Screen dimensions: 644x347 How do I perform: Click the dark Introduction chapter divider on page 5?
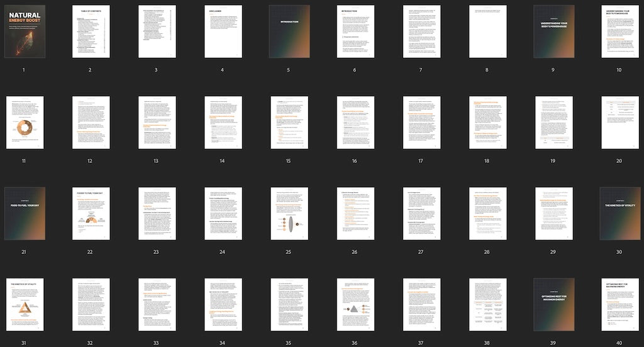click(x=289, y=31)
